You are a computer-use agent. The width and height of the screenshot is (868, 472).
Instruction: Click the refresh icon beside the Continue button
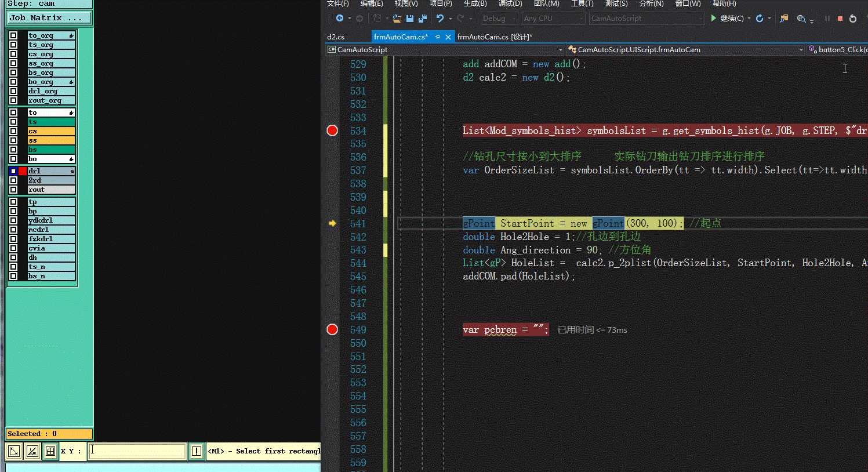point(760,19)
